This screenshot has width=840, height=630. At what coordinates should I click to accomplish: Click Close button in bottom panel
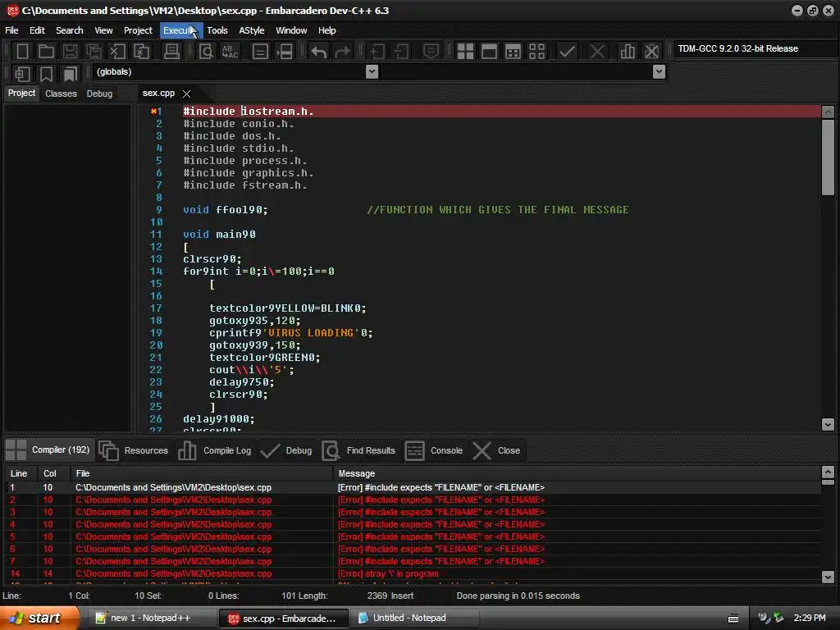[497, 450]
